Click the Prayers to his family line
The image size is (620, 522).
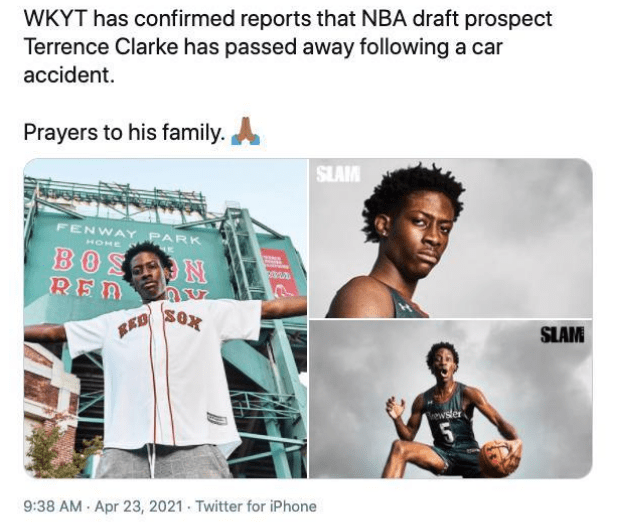124,132
